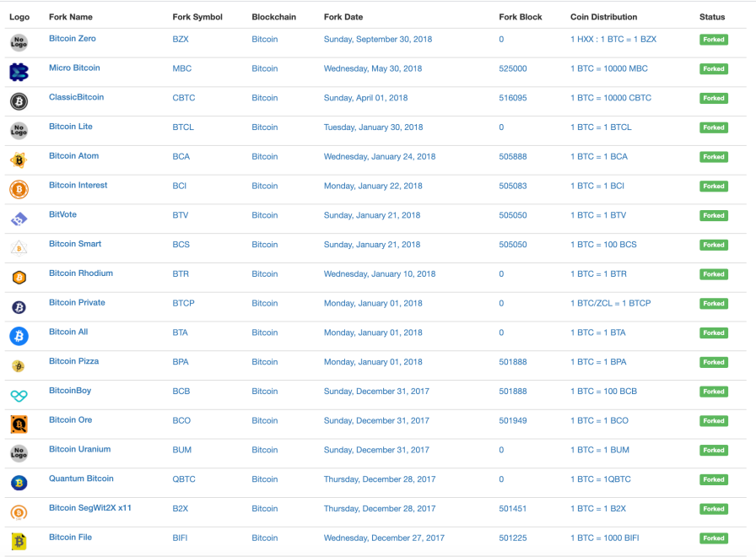Click the Fork Block column header
This screenshot has height=557, width=756.
[x=521, y=17]
